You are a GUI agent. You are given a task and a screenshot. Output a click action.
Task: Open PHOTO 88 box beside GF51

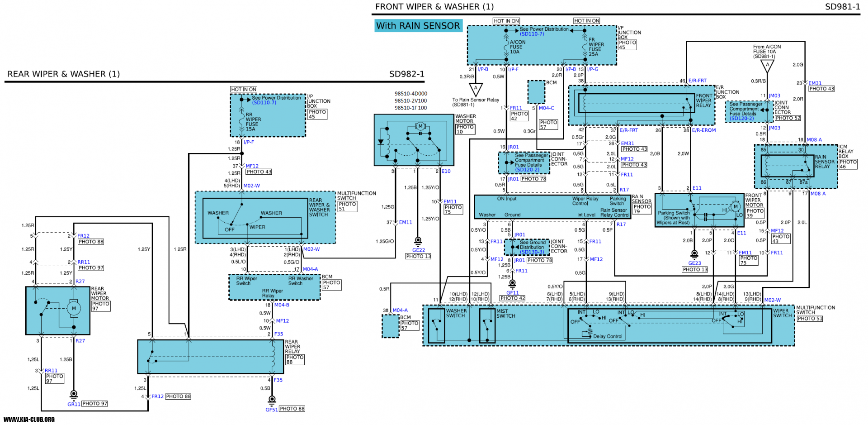point(292,409)
